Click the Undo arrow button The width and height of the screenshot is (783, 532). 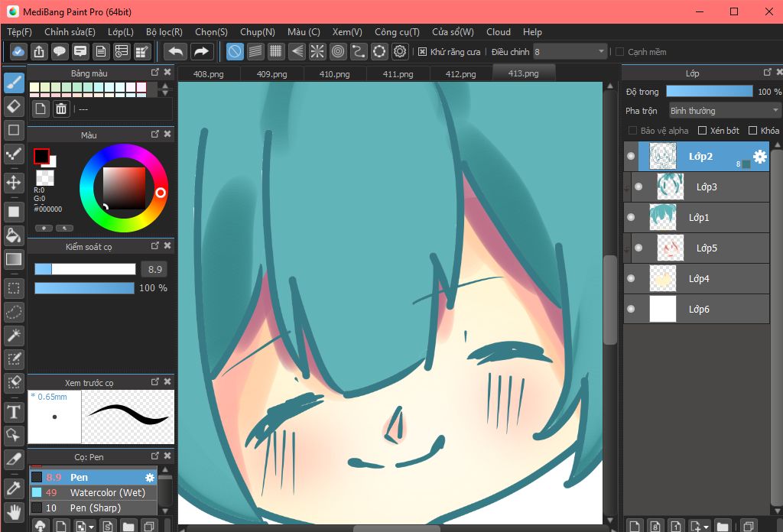pyautogui.click(x=176, y=51)
